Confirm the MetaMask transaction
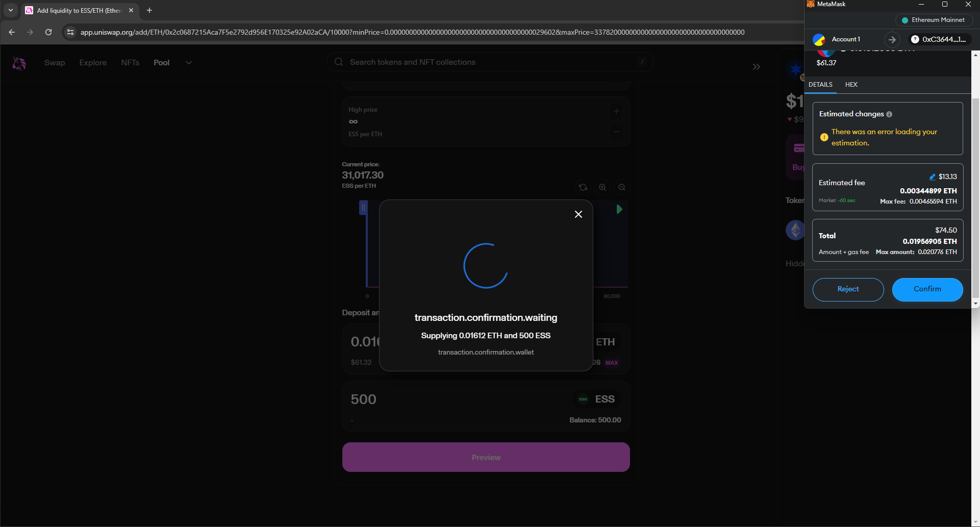 coord(927,289)
